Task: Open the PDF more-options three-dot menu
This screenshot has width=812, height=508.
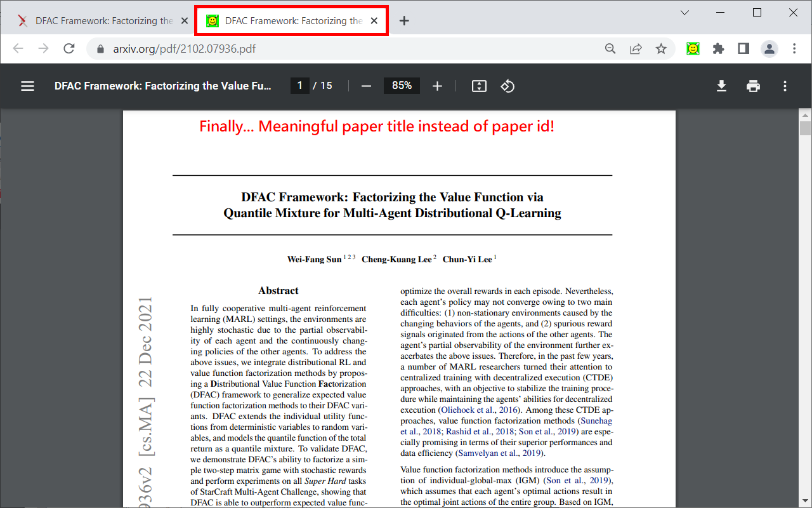Action: (785, 86)
